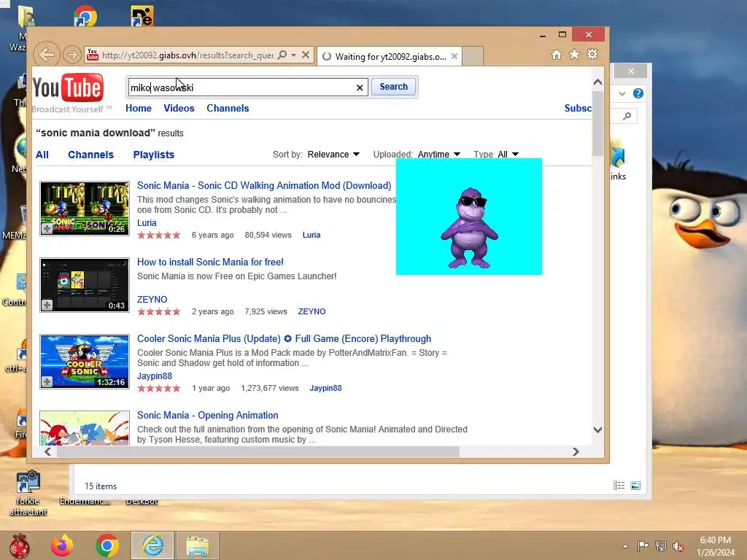Screen dimensions: 747x560
Task: Open Sonic CD Walking Animation Mod video
Action: (264, 186)
